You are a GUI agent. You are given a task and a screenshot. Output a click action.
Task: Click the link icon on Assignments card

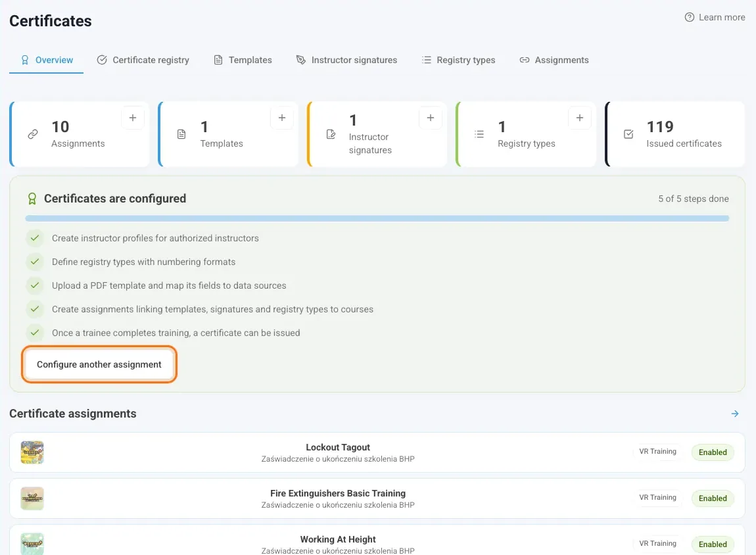click(x=33, y=134)
